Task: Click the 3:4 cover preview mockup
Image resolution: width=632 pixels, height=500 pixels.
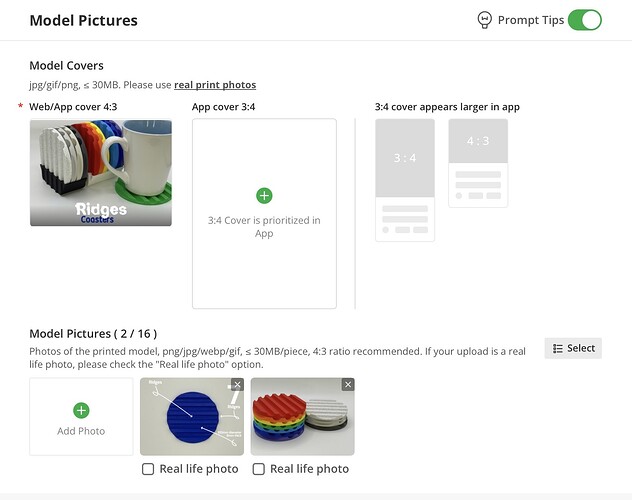Action: (405, 180)
